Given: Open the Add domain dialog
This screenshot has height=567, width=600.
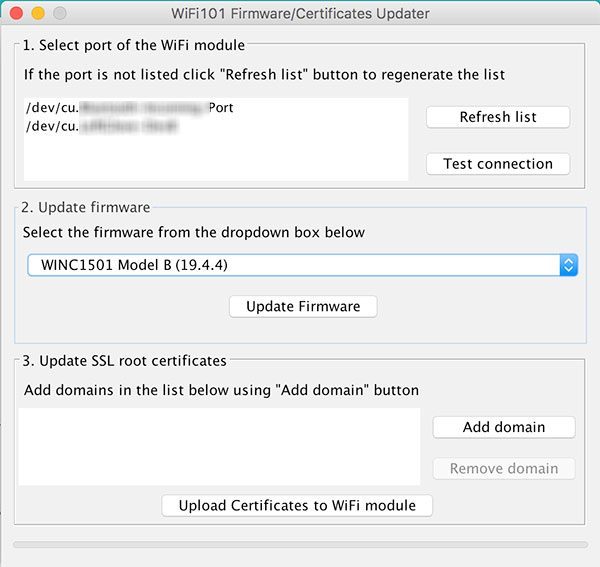Looking at the screenshot, I should pyautogui.click(x=504, y=427).
